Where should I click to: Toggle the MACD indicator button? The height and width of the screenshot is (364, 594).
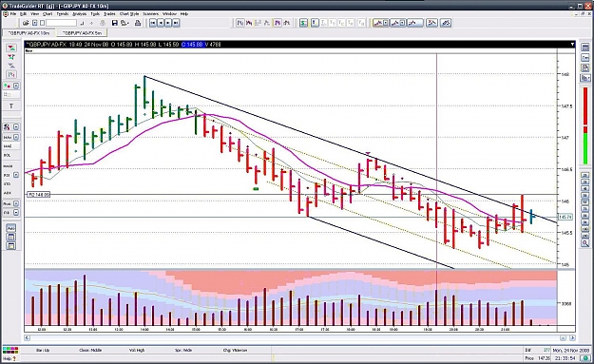pos(8,166)
